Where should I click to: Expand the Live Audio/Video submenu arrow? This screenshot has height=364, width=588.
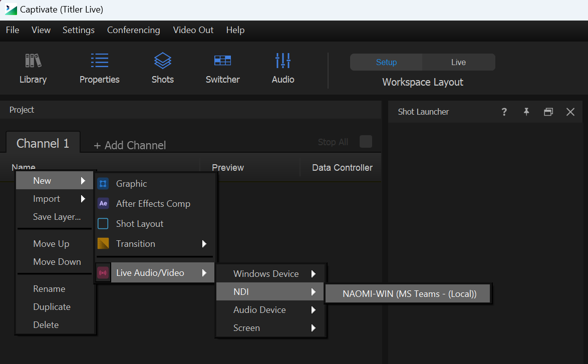pyautogui.click(x=204, y=273)
